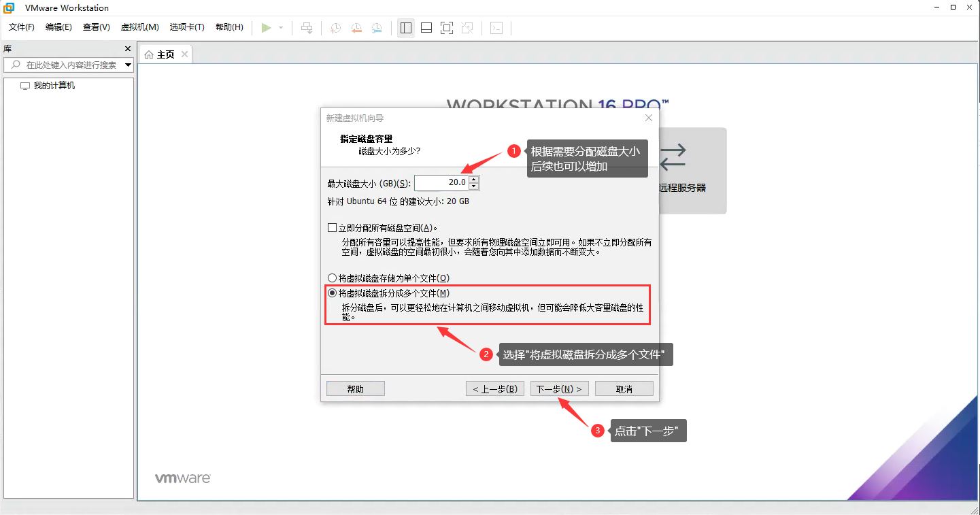
Task: Close the 主页 tab
Action: (184, 54)
